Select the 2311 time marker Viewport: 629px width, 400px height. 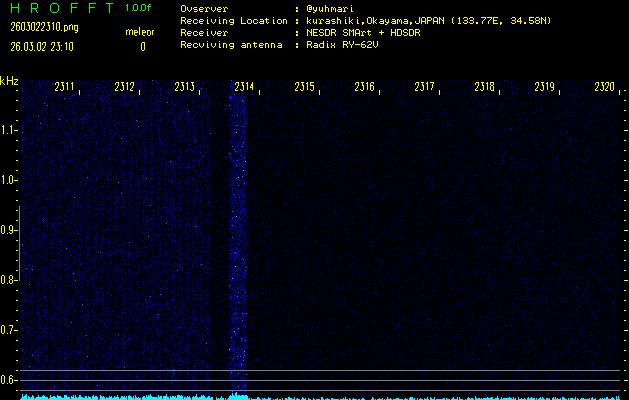[65, 88]
